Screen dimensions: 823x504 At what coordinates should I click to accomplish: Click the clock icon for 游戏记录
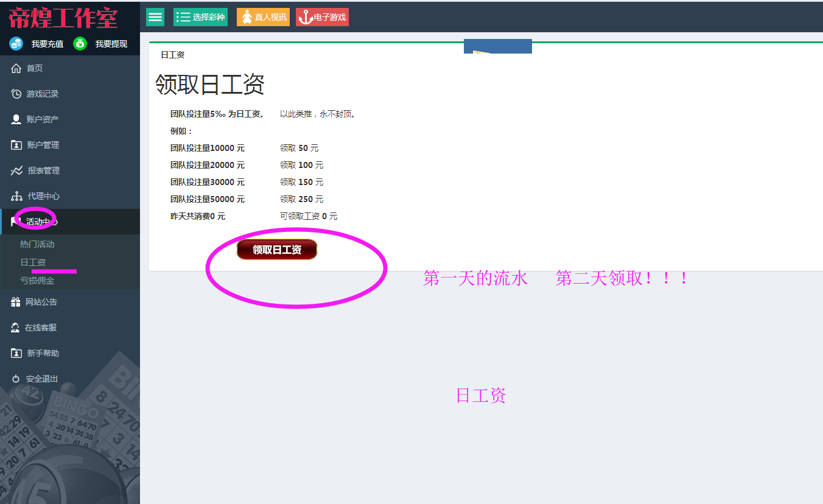pyautogui.click(x=16, y=94)
